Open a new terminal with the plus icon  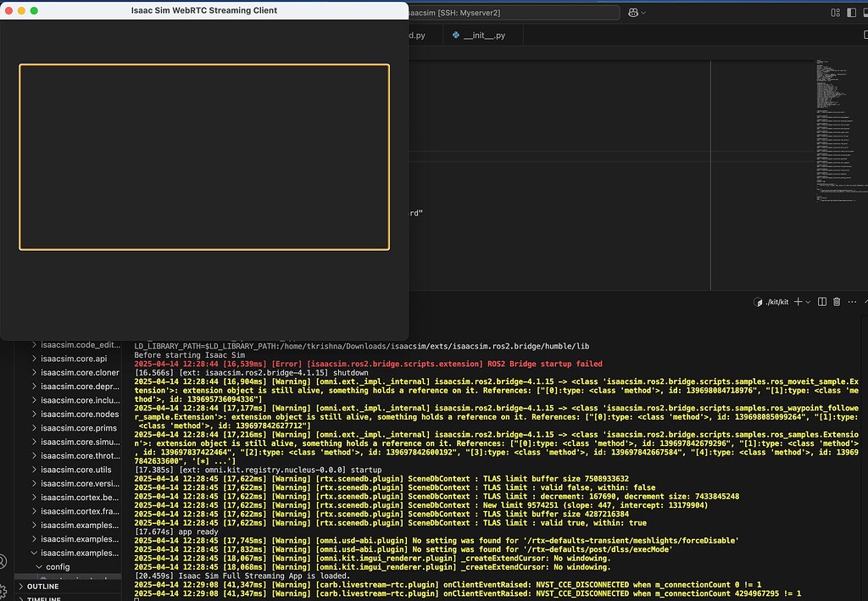797,302
